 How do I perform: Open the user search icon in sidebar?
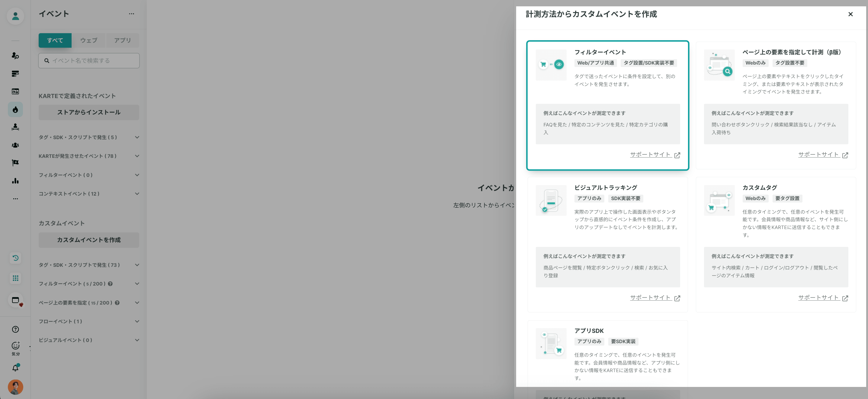click(x=15, y=56)
